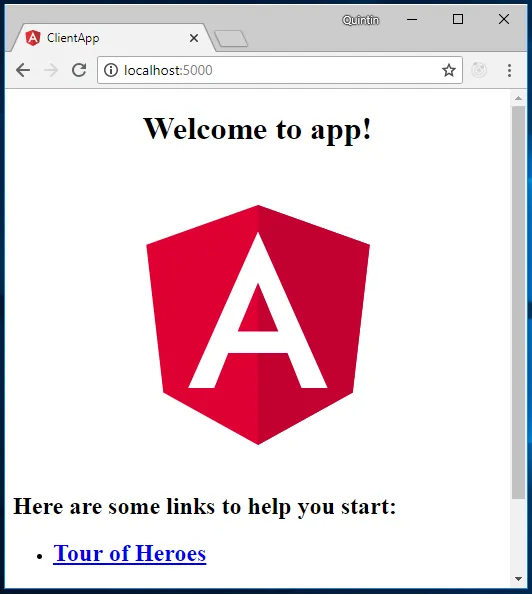Click the large Angular logo image
Image resolution: width=532 pixels, height=594 pixels.
click(x=258, y=325)
